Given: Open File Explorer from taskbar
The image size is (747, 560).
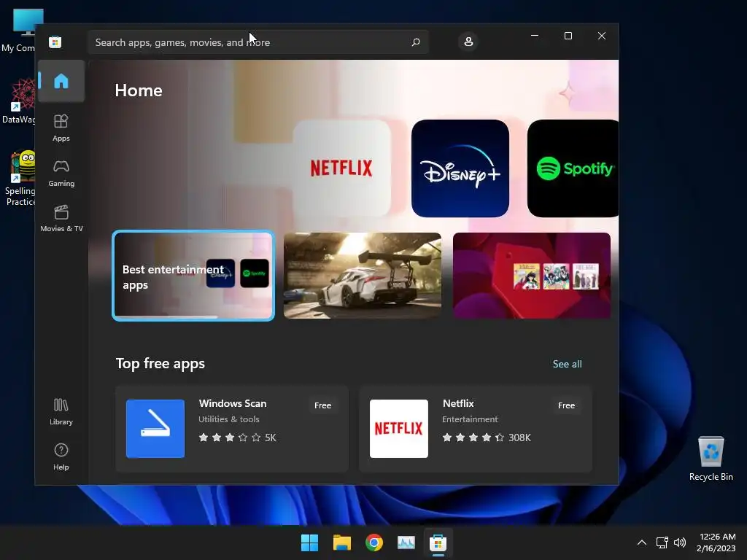Looking at the screenshot, I should click(x=341, y=542).
